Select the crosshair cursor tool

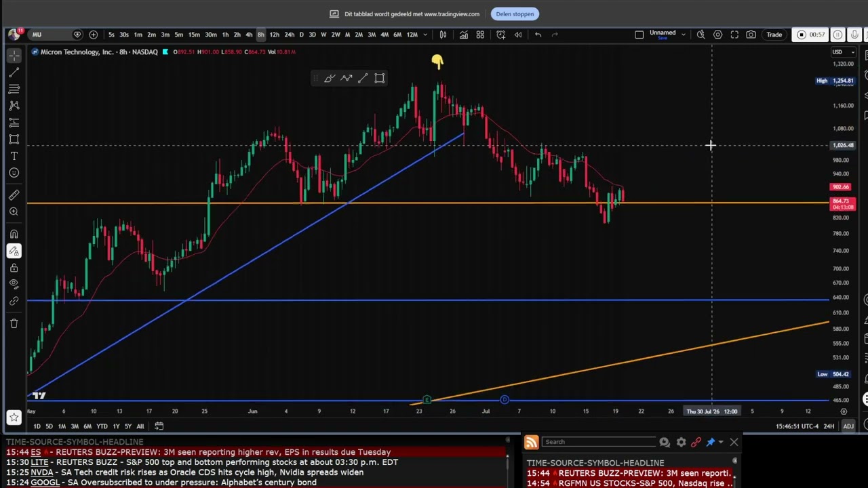14,55
